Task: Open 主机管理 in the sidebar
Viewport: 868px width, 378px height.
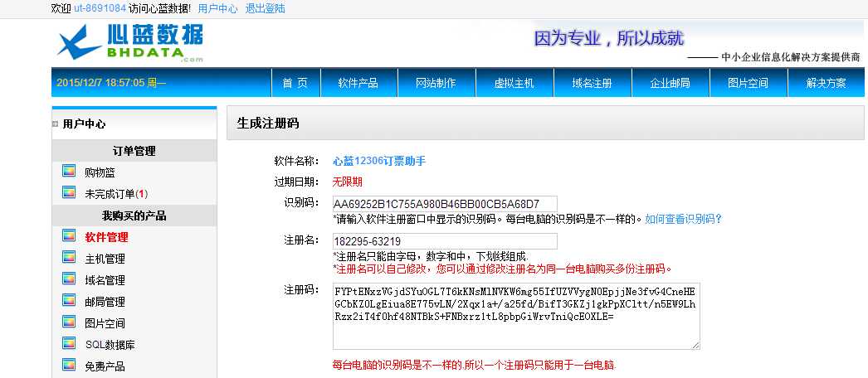Action: (105, 259)
